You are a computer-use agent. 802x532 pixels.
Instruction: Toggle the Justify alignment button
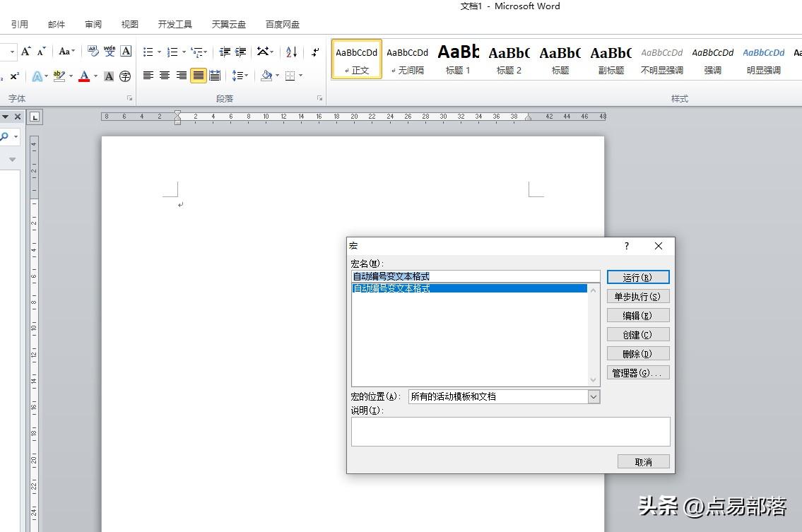point(199,76)
